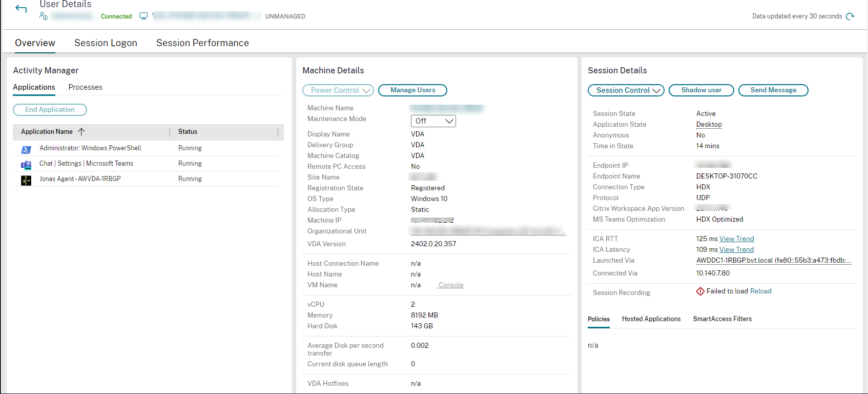Click the Session Recording failed warning icon
The image size is (868, 394).
(700, 291)
